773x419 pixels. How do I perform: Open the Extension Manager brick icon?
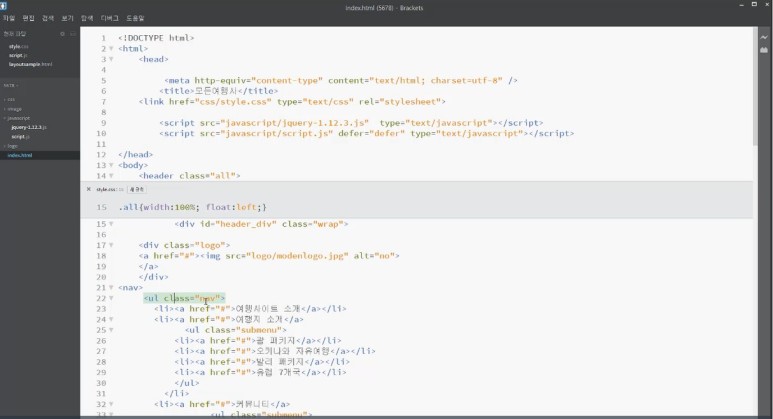point(764,50)
